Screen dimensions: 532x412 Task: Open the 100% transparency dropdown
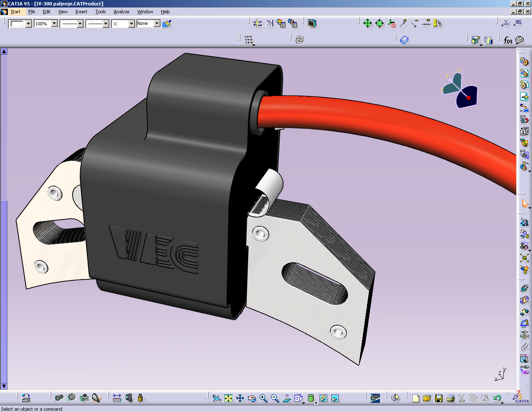(x=54, y=24)
